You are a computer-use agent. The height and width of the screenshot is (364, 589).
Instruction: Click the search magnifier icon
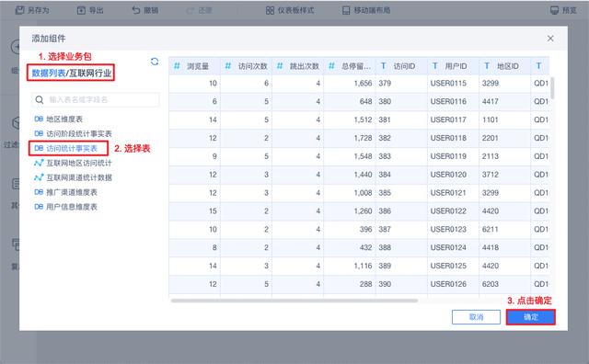click(40, 100)
